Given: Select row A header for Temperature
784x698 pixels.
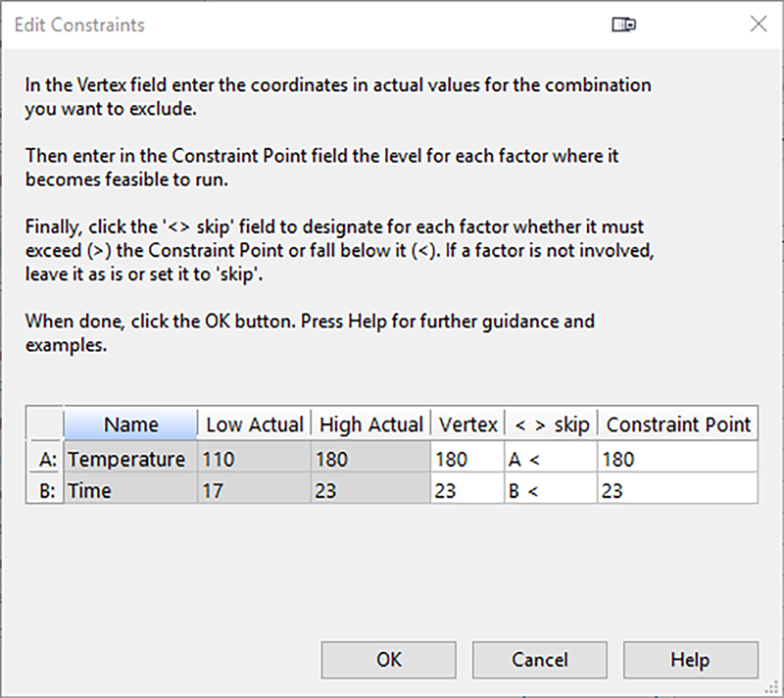Looking at the screenshot, I should (x=46, y=459).
